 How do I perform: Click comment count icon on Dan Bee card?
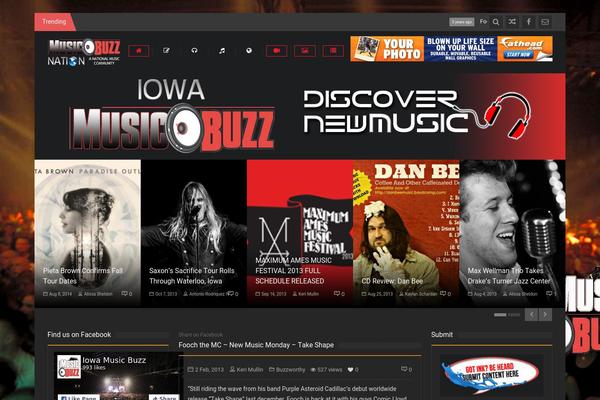tap(443, 294)
